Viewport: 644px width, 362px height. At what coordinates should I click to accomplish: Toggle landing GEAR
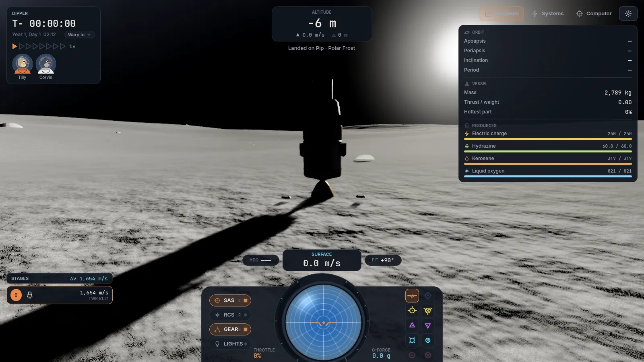tap(230, 329)
